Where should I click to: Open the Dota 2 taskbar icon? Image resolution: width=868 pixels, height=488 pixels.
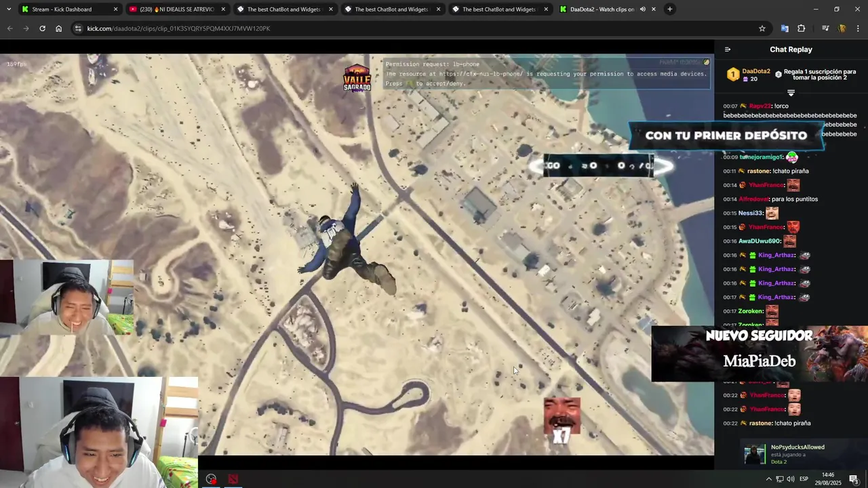(x=233, y=479)
